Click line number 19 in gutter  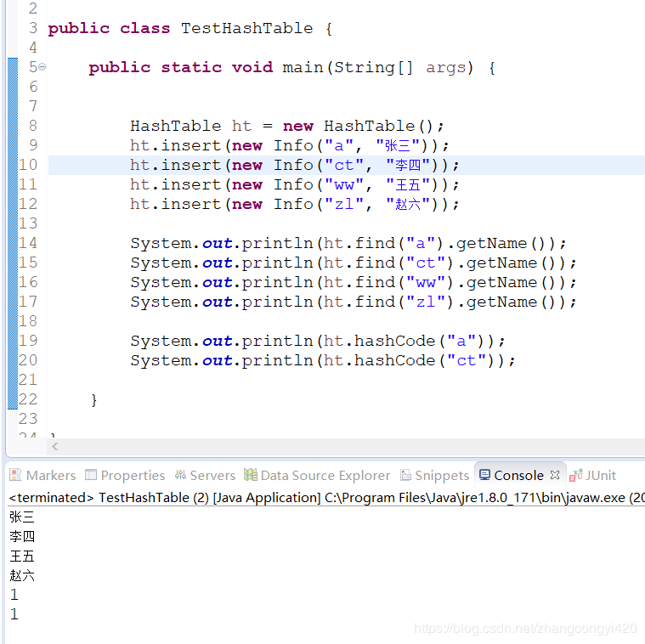point(28,341)
